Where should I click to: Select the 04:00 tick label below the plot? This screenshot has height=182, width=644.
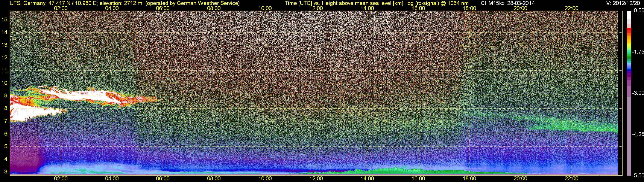coord(112,179)
